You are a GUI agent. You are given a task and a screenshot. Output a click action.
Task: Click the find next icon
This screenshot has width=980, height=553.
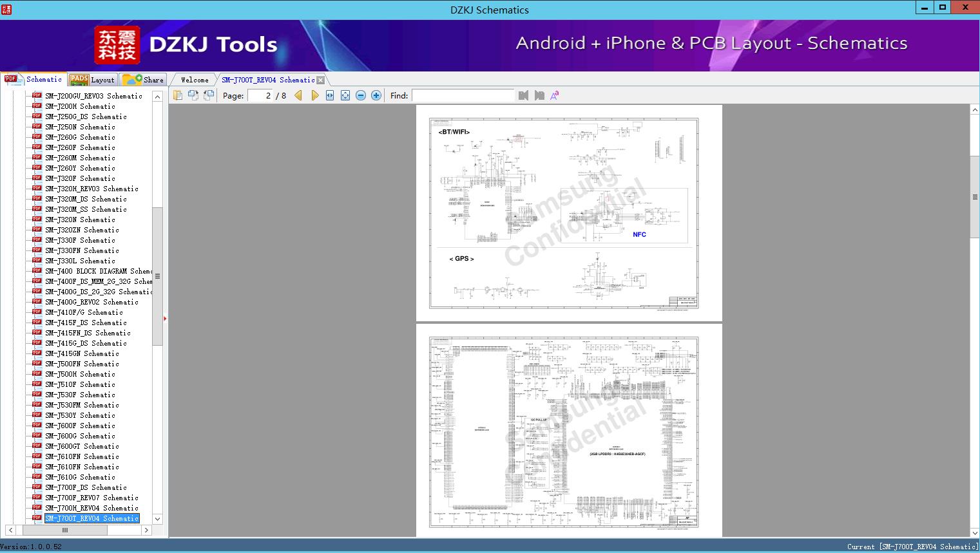coord(539,95)
